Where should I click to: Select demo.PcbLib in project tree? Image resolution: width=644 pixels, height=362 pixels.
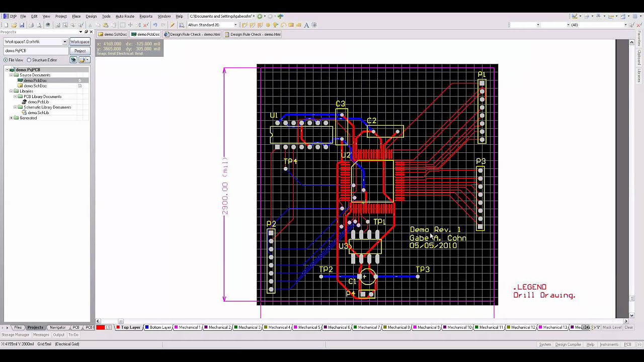coord(38,102)
